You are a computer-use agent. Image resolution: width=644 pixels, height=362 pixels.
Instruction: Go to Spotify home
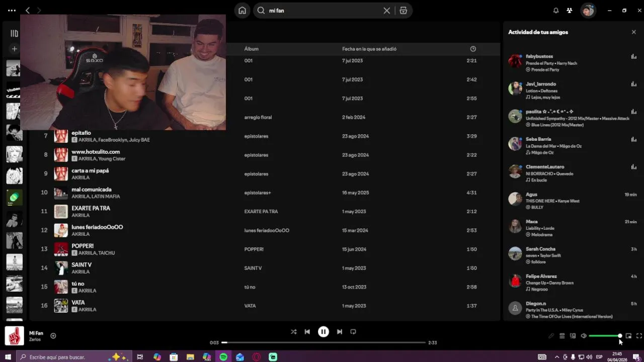tap(242, 11)
